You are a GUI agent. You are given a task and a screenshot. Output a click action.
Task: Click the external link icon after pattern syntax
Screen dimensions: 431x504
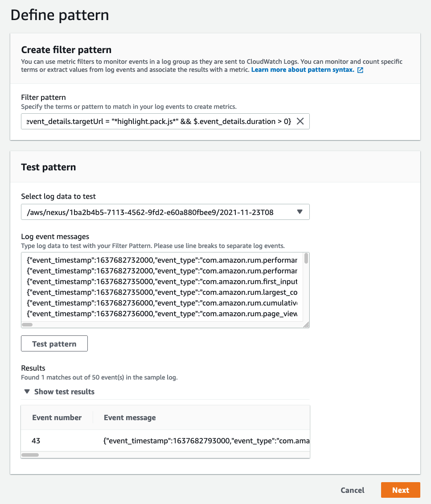360,70
